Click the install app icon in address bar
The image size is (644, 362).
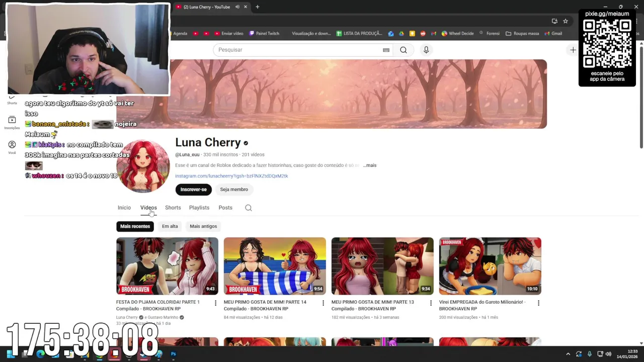[554, 21]
